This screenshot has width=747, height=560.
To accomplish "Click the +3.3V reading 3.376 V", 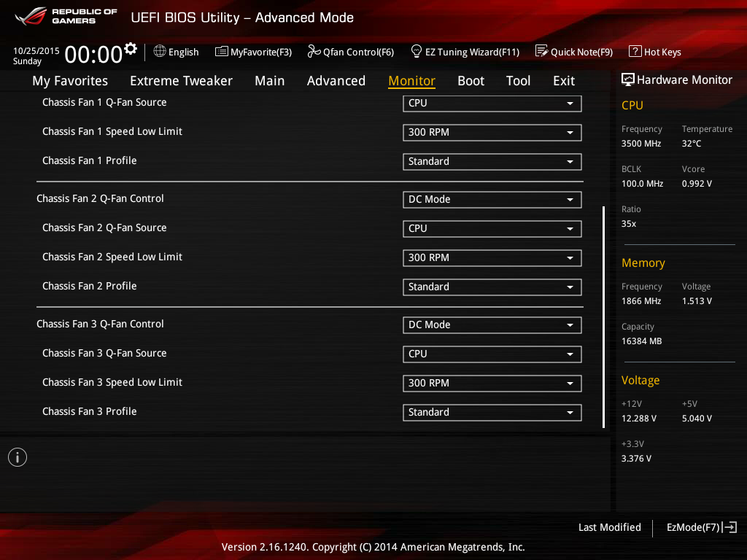I will tap(636, 458).
